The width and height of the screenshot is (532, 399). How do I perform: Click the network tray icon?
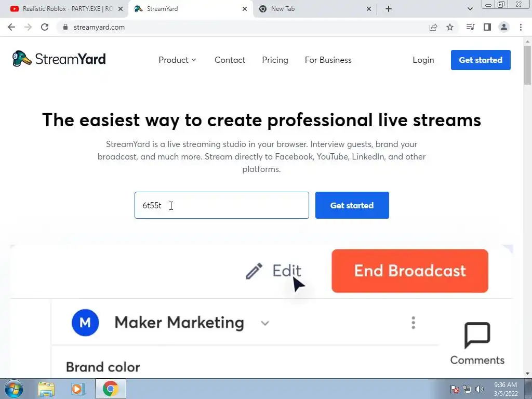point(467,389)
